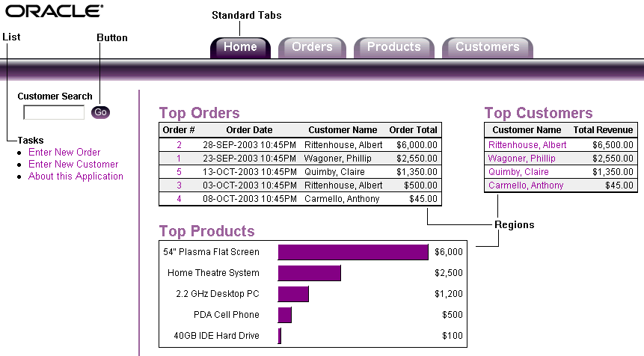Click the Oracle logo
644x356 pixels.
pos(55,11)
